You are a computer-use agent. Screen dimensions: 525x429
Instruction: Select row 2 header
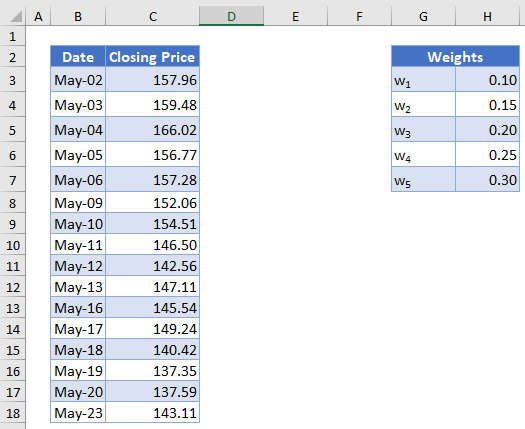[13, 57]
